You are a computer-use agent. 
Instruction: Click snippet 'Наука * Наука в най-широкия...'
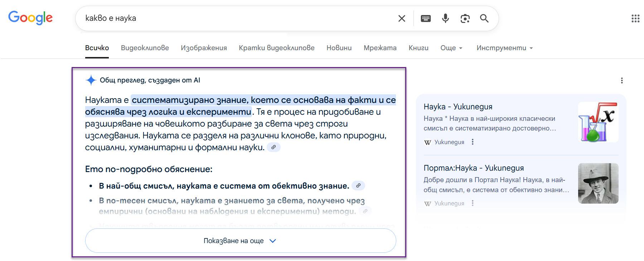pyautogui.click(x=490, y=123)
